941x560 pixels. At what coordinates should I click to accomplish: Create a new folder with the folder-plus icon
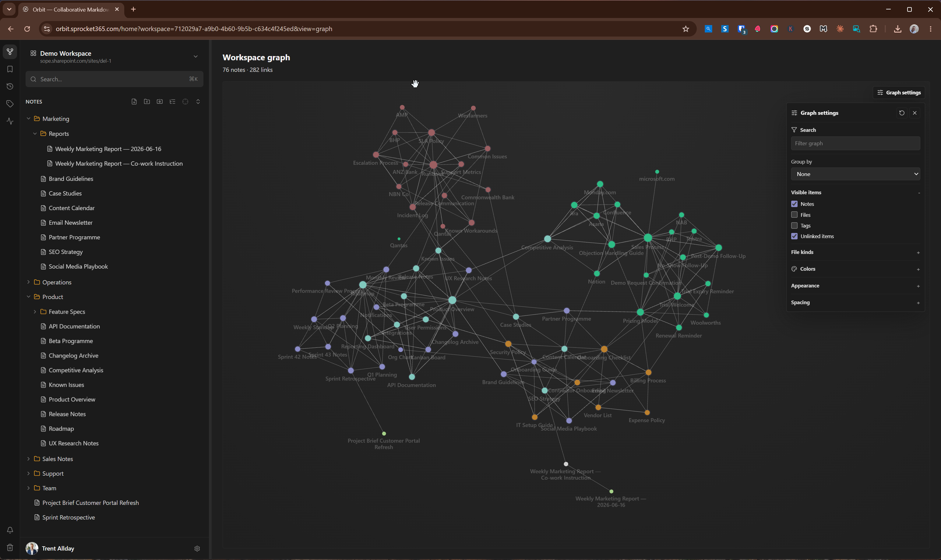click(x=147, y=101)
